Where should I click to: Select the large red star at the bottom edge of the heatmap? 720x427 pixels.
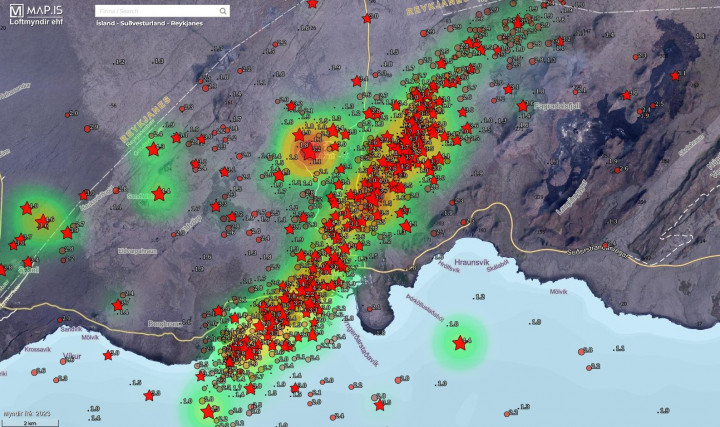pos(208,411)
